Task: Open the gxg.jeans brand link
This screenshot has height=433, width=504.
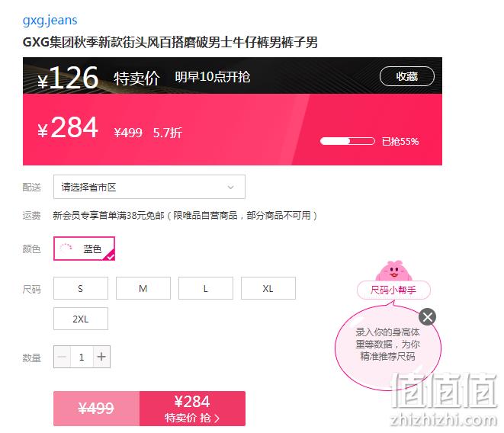Action: tap(50, 20)
